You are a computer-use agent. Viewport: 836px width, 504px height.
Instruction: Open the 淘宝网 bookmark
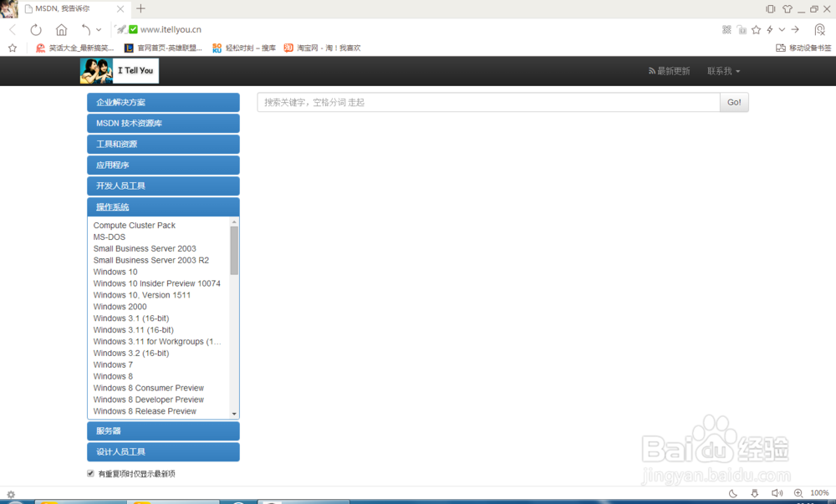pos(322,48)
